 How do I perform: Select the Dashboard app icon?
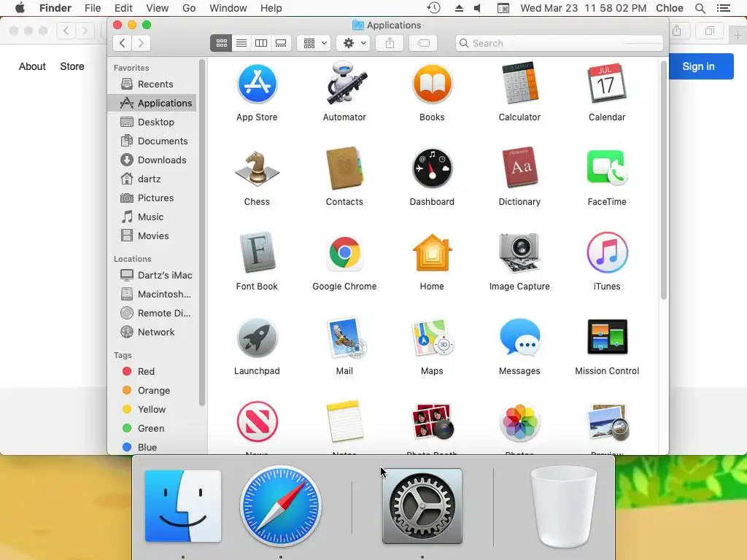432,168
